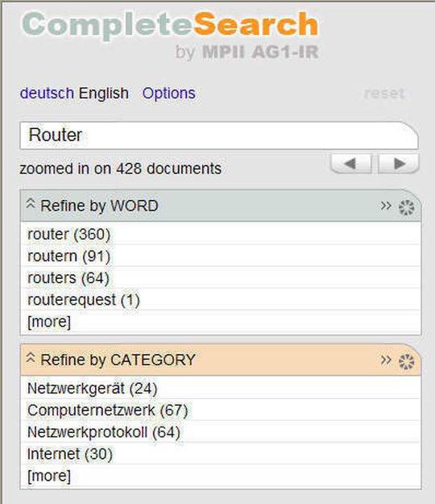Show more word refinements

[49, 322]
